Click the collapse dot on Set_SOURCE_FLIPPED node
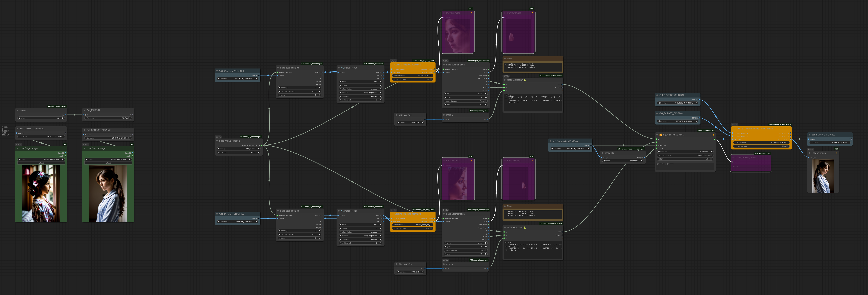868x295 pixels. (x=809, y=135)
